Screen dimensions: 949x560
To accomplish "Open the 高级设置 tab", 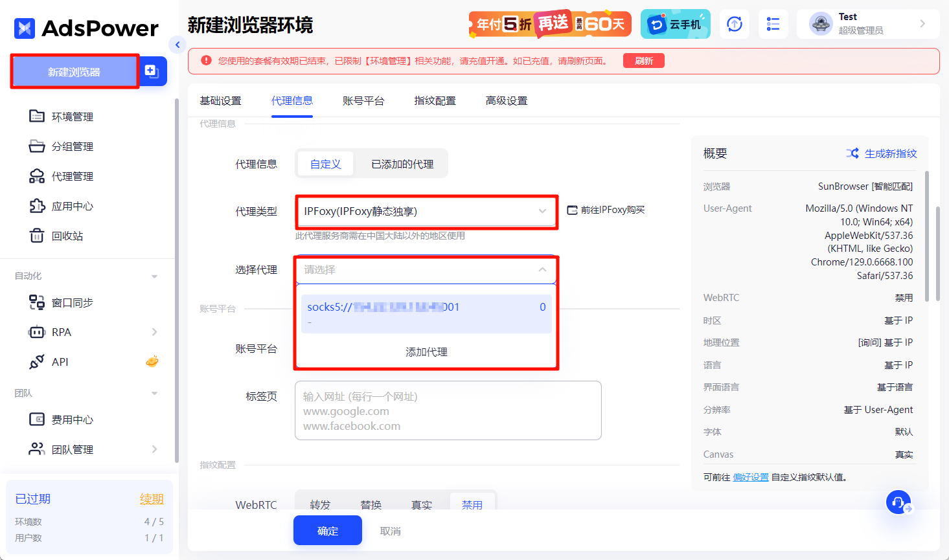I will point(506,100).
